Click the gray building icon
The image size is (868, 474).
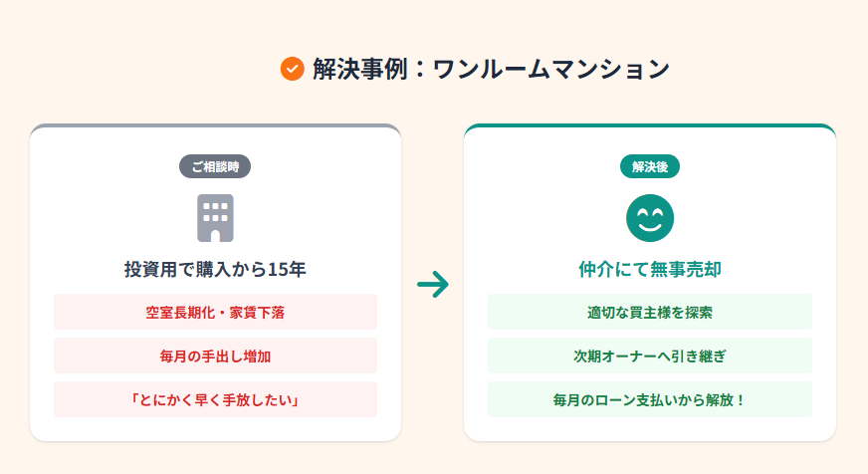pos(215,218)
